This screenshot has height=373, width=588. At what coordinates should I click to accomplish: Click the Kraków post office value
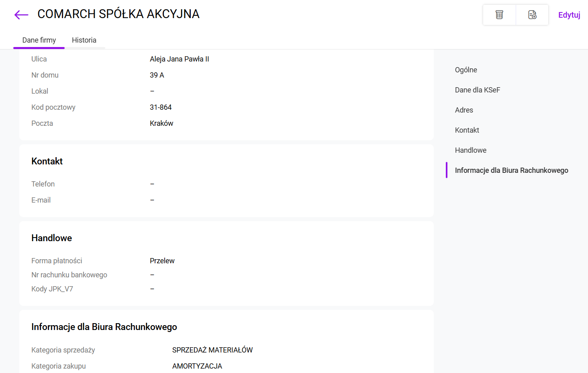pos(161,123)
